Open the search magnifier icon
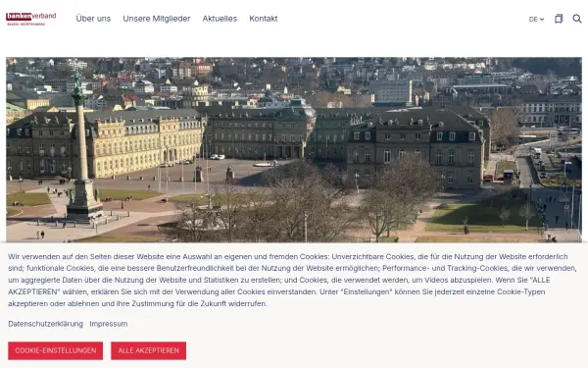Image resolution: width=588 pixels, height=368 pixels. click(577, 19)
